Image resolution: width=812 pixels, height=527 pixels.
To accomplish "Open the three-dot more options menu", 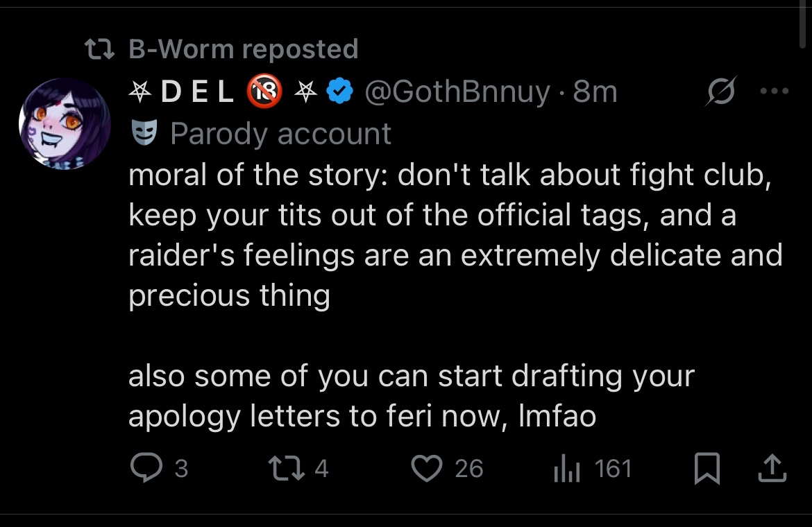I will (x=775, y=91).
